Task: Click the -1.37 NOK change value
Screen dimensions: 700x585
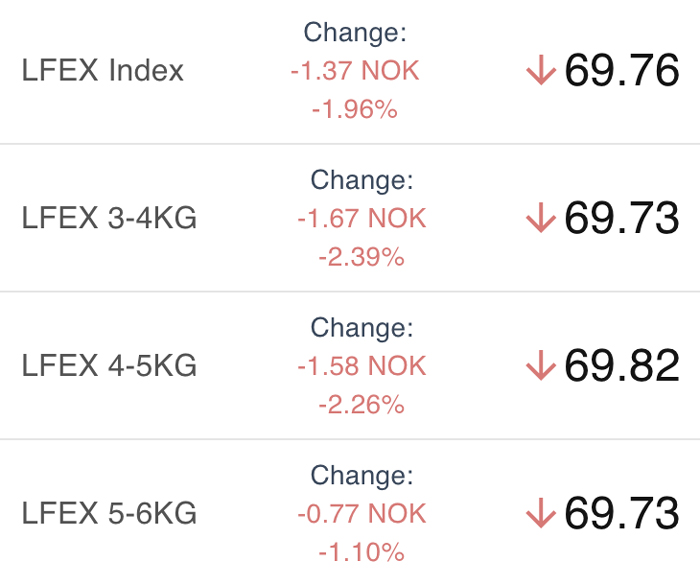Action: pos(355,71)
